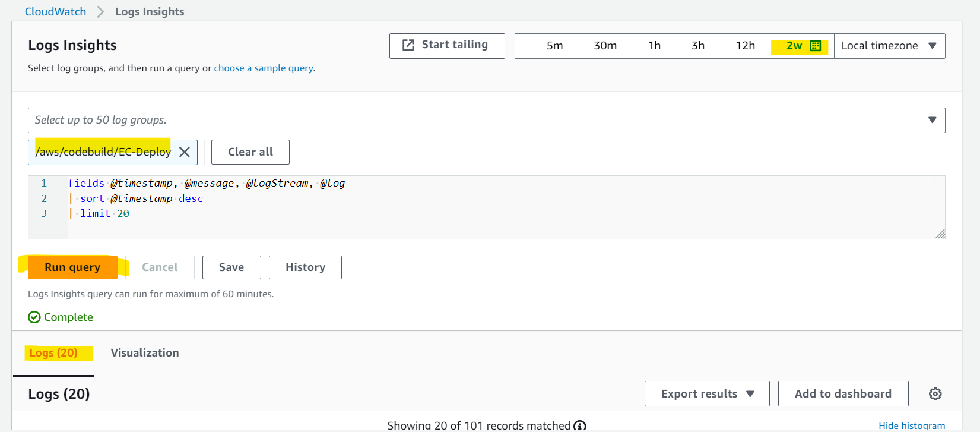Click the Run query button

pyautogui.click(x=72, y=267)
